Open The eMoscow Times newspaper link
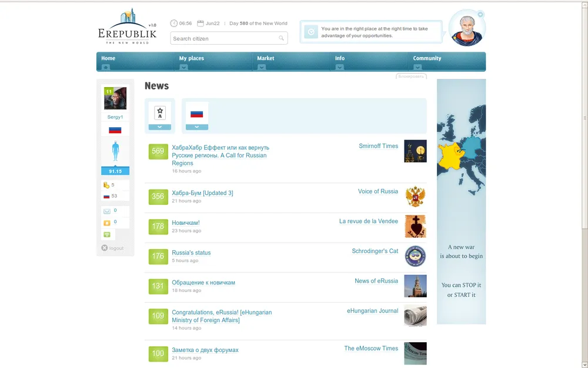 click(x=371, y=349)
